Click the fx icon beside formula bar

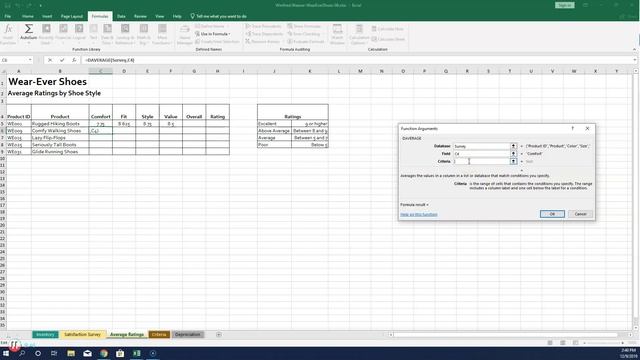pos(74,60)
